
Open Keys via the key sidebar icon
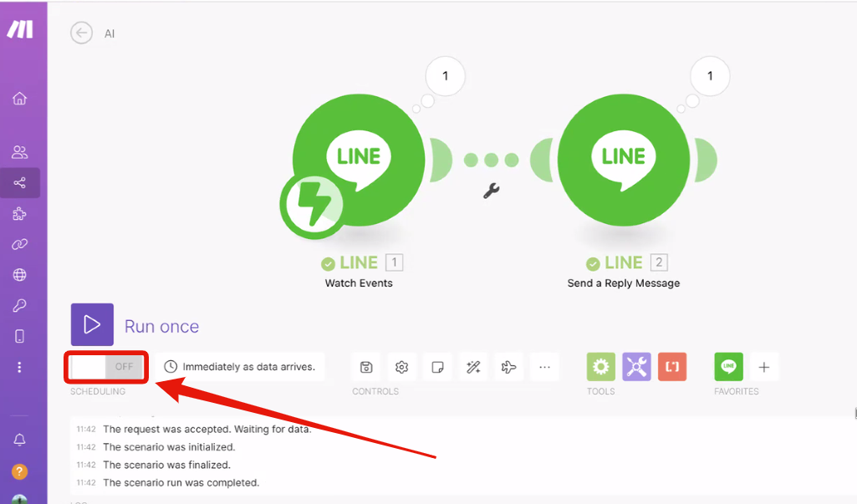[x=20, y=306]
